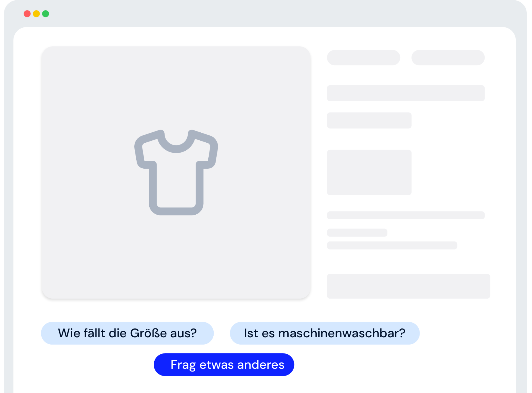
Task: Click the yellow minimize circle icon
Action: (x=36, y=13)
